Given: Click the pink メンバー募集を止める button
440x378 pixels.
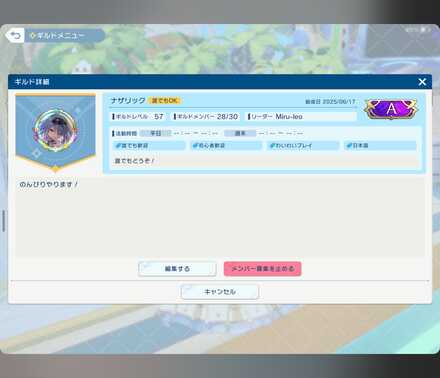Looking at the screenshot, I should point(263,269).
